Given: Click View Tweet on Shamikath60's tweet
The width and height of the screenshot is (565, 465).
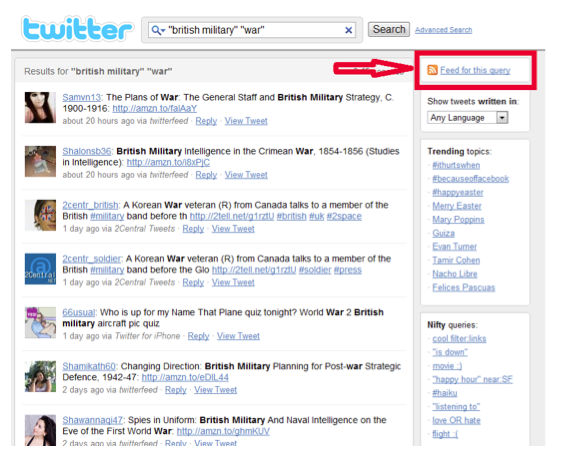Looking at the screenshot, I should 215,390.
